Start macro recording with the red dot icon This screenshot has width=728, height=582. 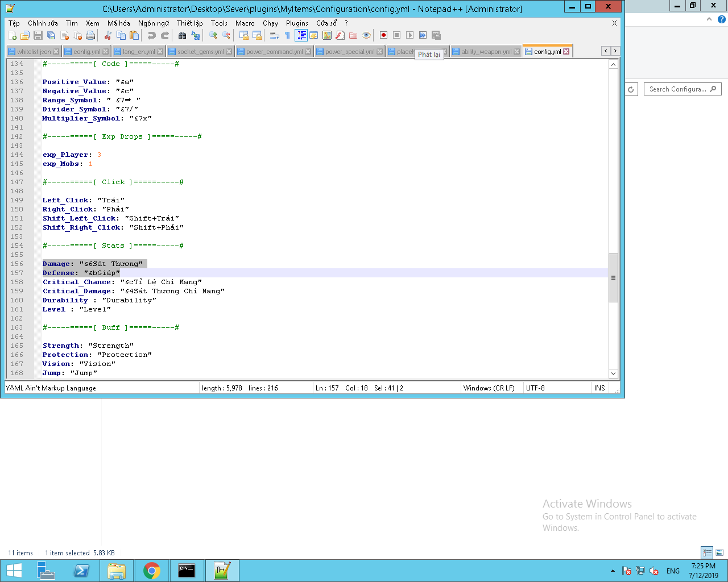(383, 35)
